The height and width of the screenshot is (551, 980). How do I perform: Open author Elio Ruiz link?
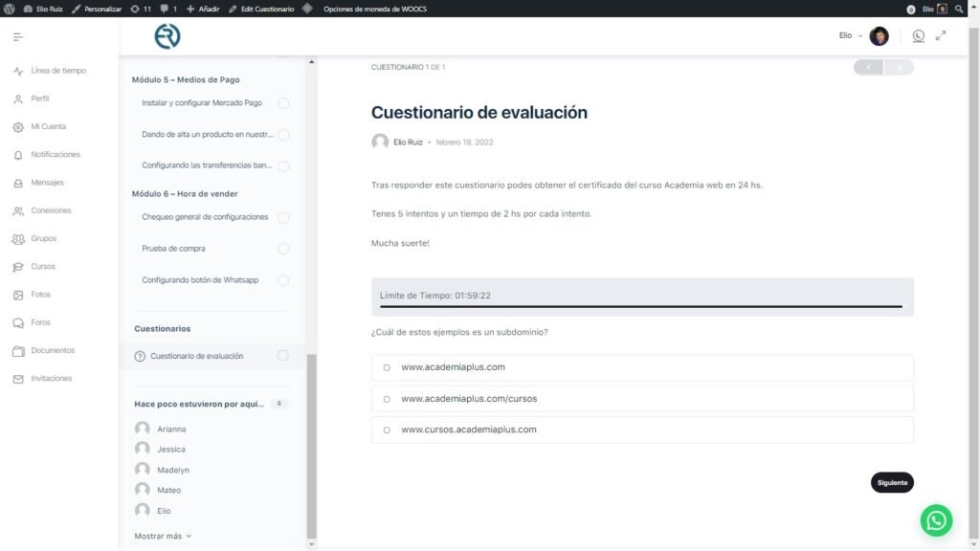coord(408,143)
